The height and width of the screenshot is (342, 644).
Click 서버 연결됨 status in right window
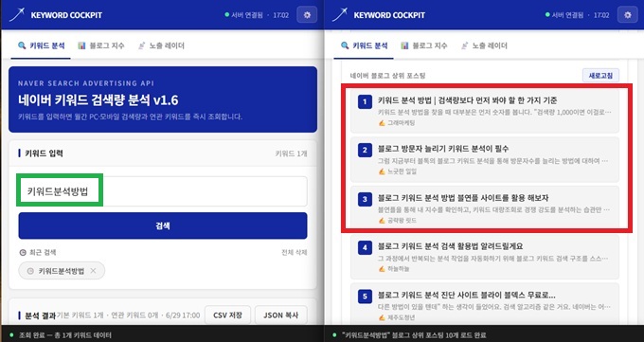point(564,15)
